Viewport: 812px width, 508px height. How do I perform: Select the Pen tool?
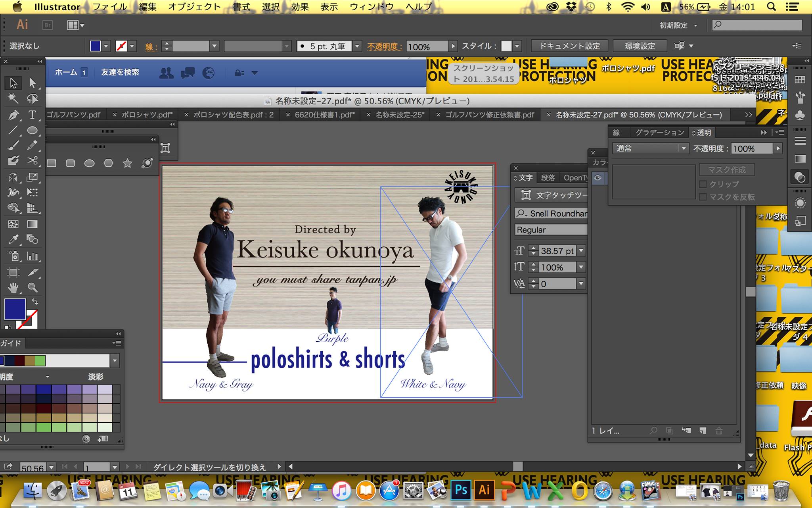coord(13,115)
